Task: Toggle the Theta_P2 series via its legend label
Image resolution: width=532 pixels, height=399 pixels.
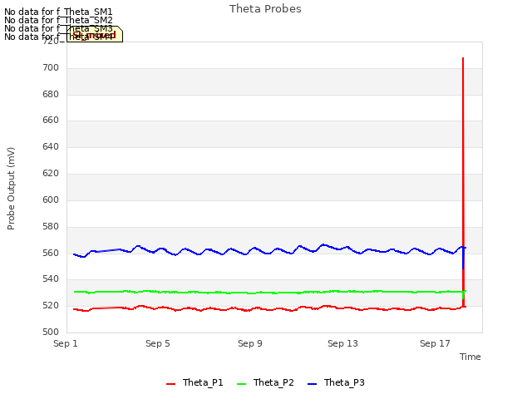Action: pos(273,382)
